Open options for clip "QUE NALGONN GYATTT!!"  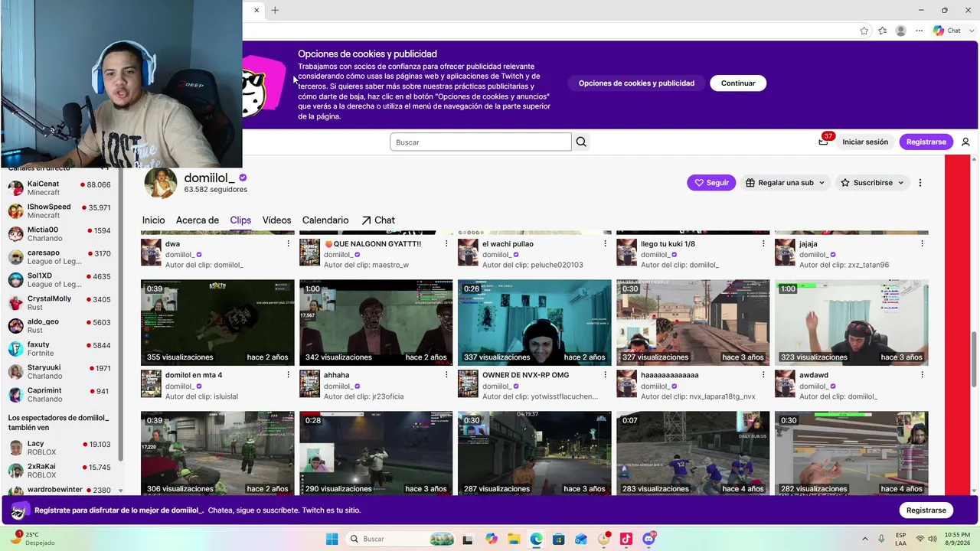click(x=447, y=243)
